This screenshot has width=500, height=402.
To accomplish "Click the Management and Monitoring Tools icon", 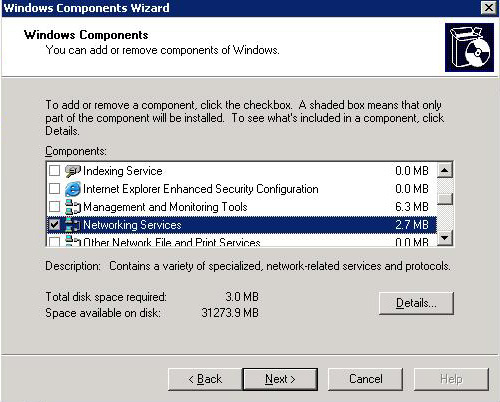I will click(x=73, y=207).
